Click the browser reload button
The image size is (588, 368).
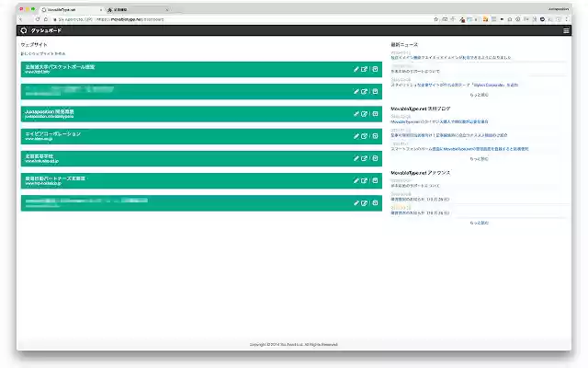point(38,19)
